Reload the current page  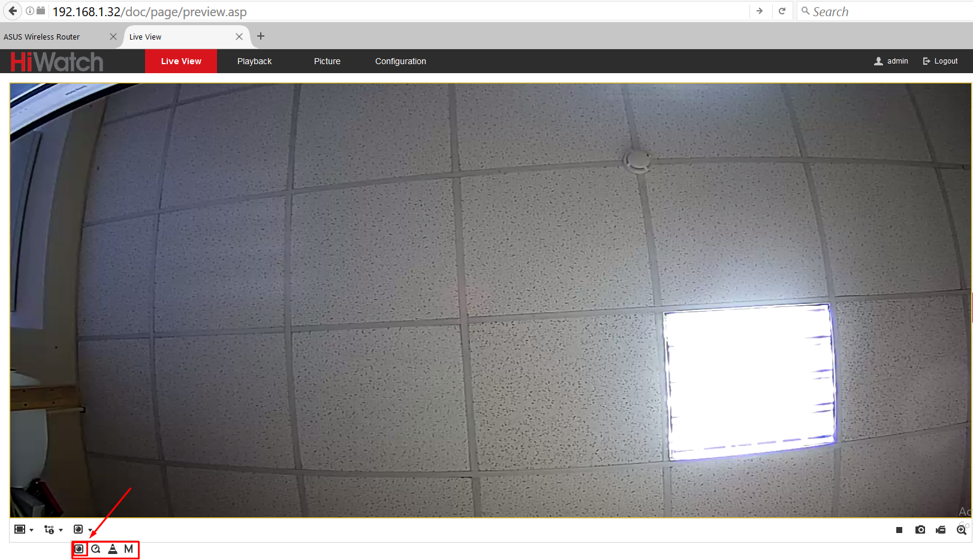pyautogui.click(x=782, y=11)
